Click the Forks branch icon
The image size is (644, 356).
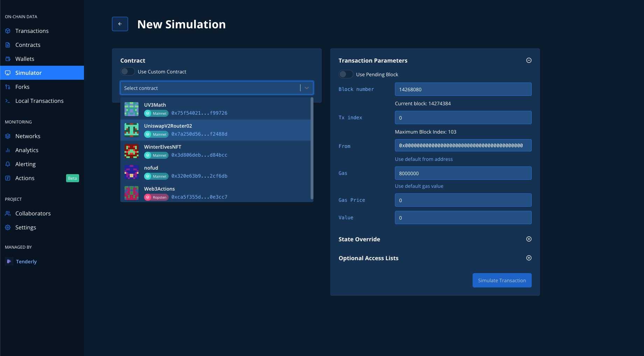(8, 87)
